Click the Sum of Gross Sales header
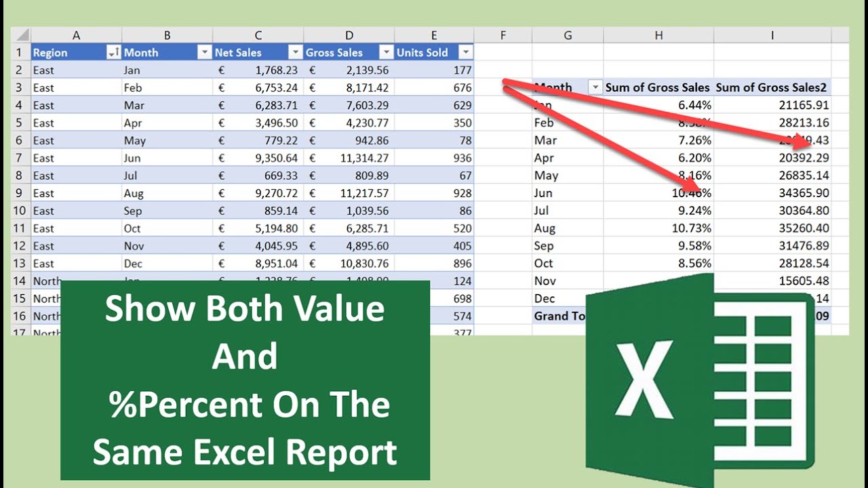 (658, 87)
